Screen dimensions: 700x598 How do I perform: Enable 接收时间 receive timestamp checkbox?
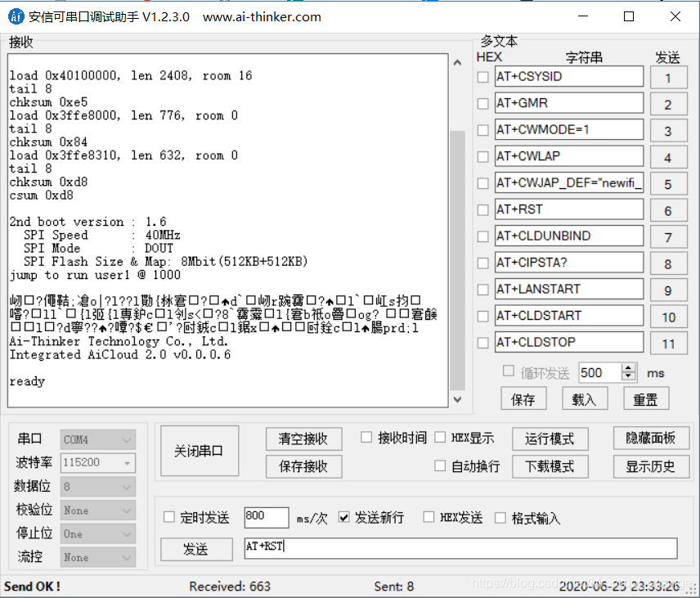[366, 437]
